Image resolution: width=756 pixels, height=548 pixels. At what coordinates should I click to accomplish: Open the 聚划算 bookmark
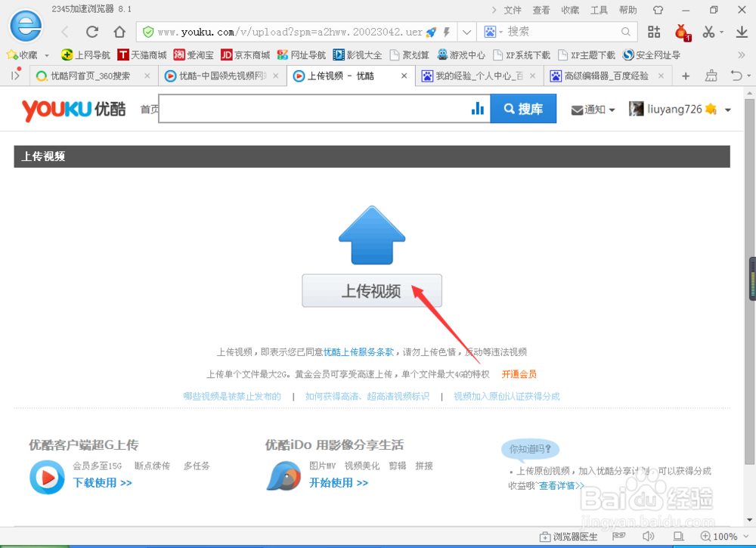[409, 55]
